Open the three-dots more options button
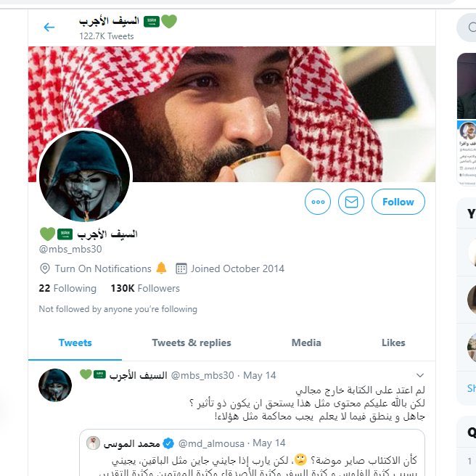The width and height of the screenshot is (476, 476). (318, 202)
